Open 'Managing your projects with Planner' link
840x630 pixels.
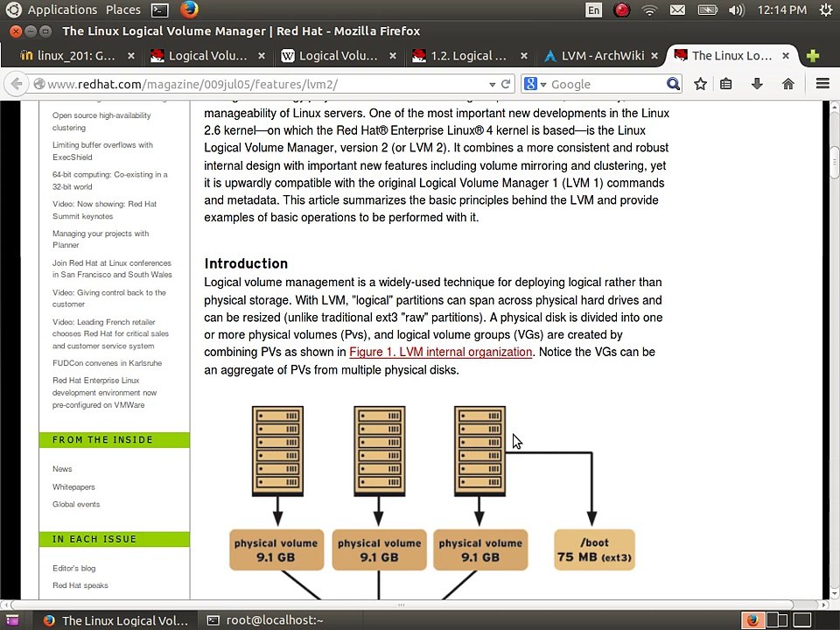(x=101, y=239)
